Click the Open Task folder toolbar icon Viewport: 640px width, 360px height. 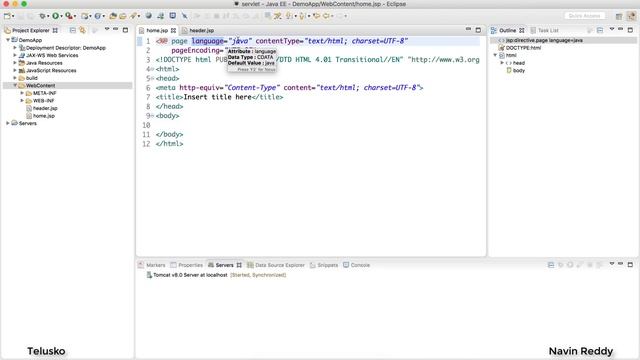coord(122,16)
